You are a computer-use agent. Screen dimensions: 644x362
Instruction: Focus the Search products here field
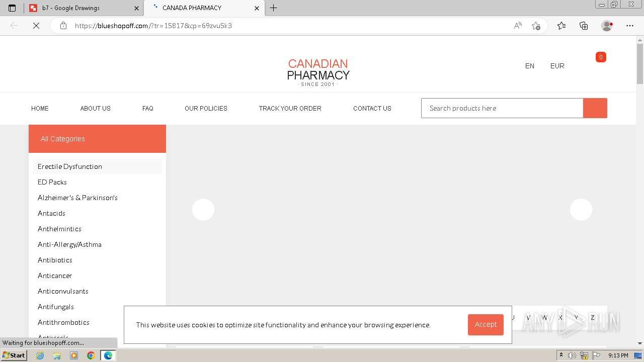pos(502,108)
